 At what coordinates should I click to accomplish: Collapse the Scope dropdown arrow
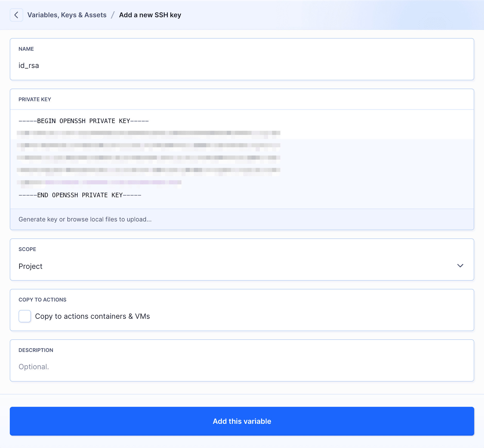(x=461, y=266)
